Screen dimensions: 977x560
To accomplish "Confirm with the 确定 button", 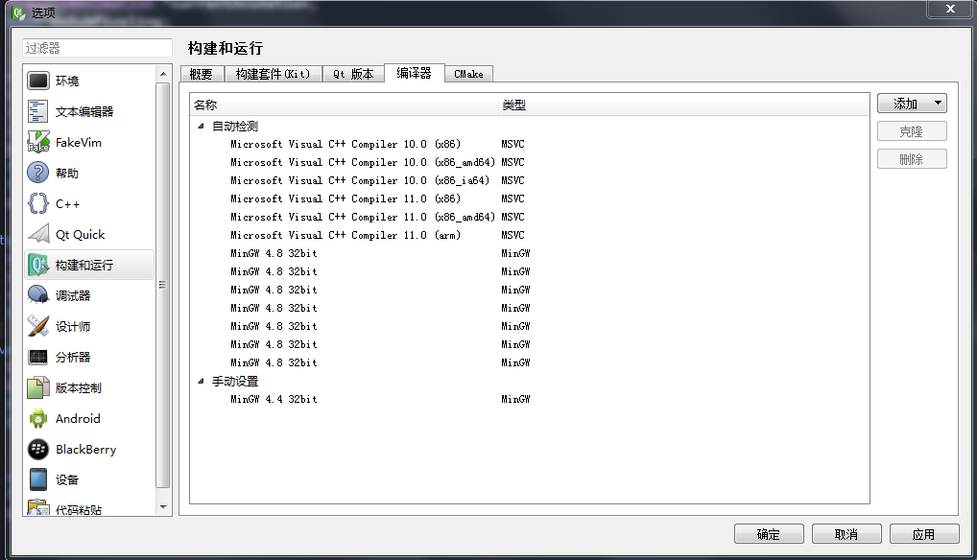I will click(769, 534).
